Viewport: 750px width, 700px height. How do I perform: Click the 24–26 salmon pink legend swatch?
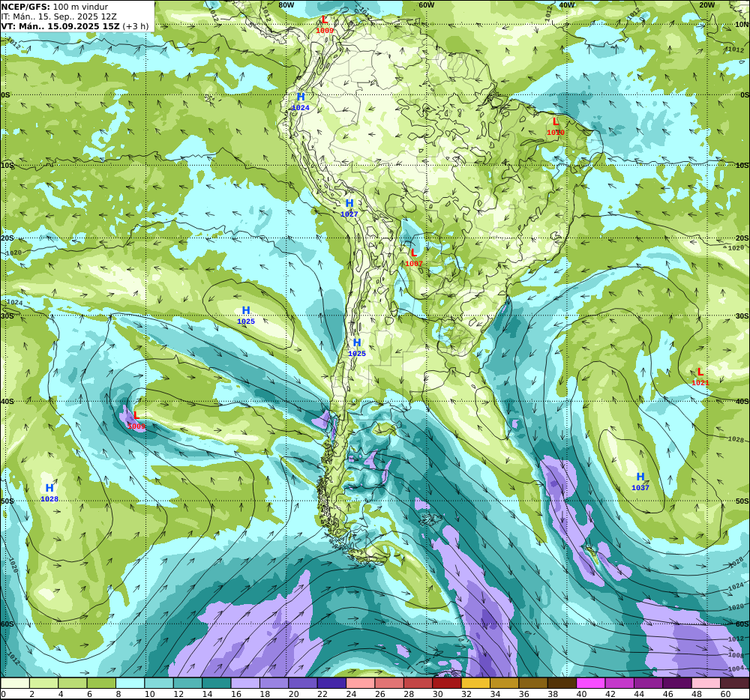click(x=361, y=683)
